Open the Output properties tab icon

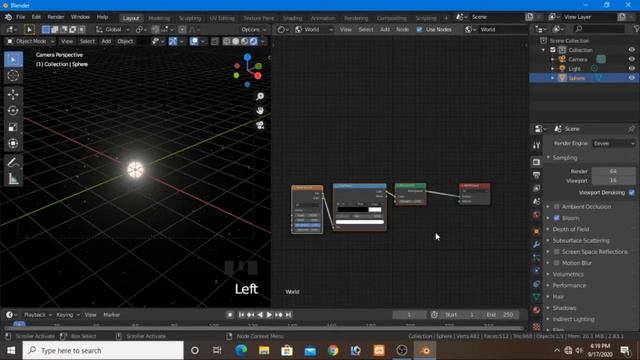pyautogui.click(x=536, y=176)
